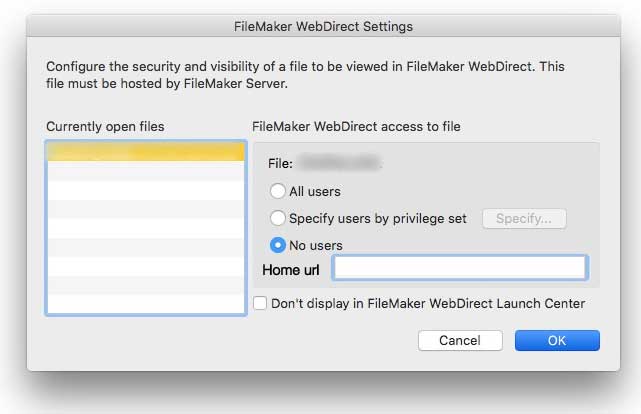Choose Specify users by privilege set option
641x414 pixels.
coord(277,218)
